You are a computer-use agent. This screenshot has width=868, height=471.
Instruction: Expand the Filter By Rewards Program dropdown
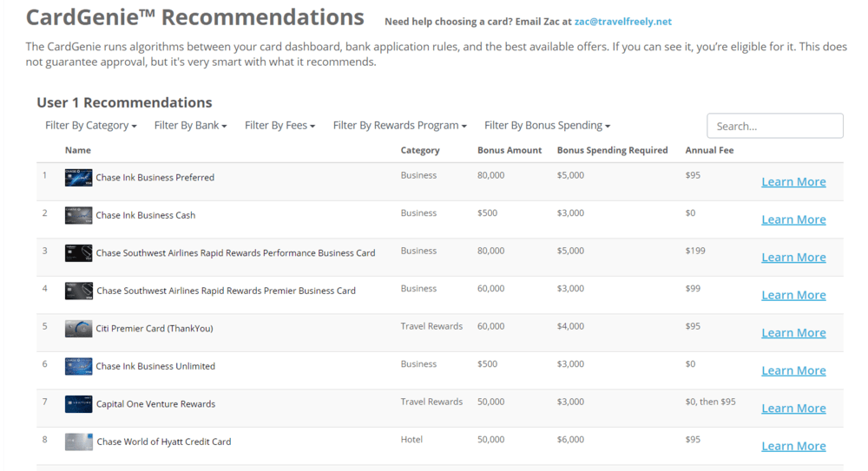399,126
